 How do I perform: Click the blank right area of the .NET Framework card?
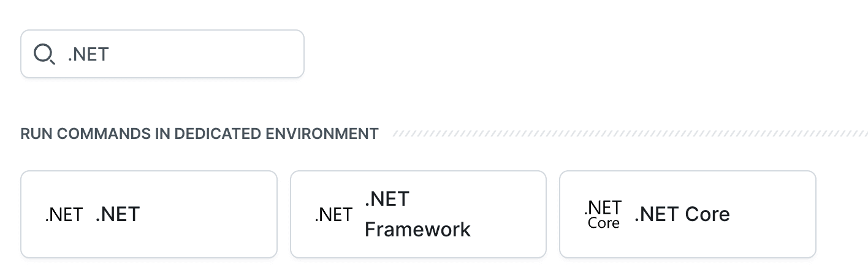[509, 214]
